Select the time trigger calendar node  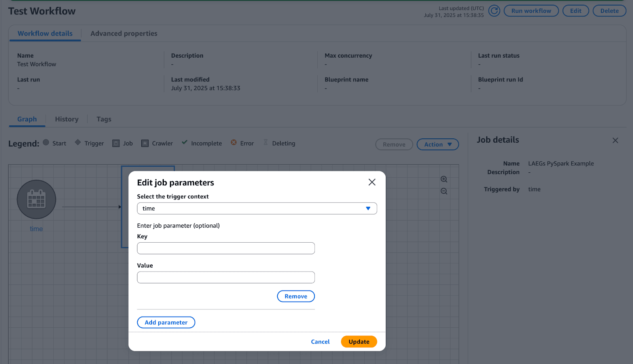[36, 200]
